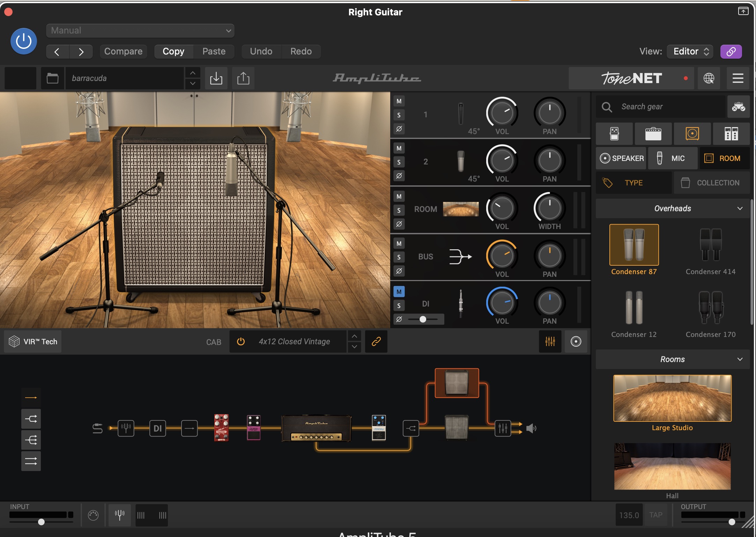
Task: Choose the Condenser 87 overhead mic
Action: (x=634, y=250)
